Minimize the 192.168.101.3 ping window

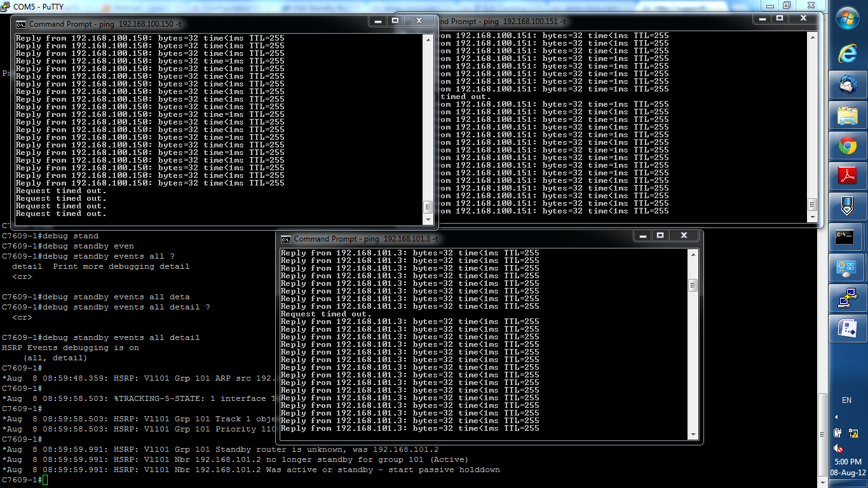tap(643, 236)
